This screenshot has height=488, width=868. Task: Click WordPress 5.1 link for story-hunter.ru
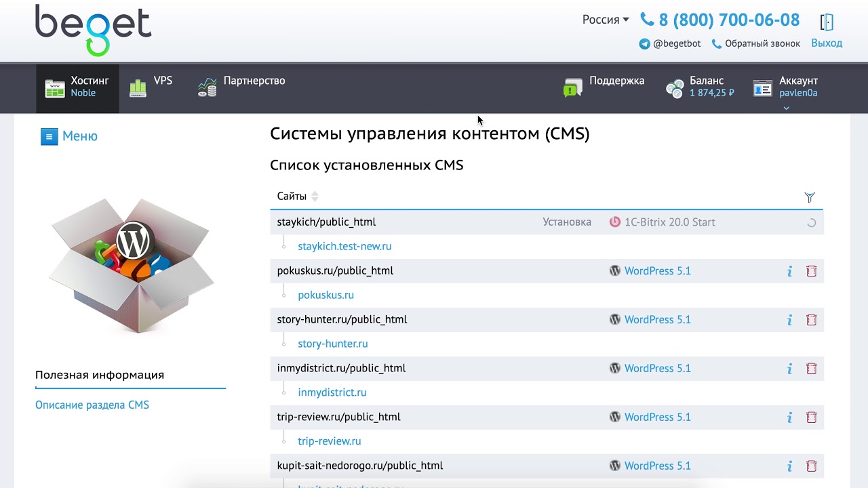658,319
